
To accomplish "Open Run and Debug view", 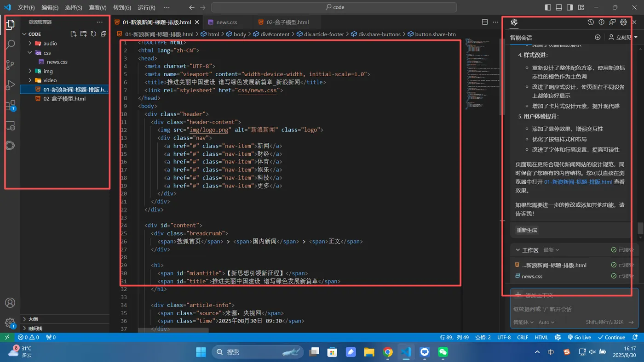I will 10,85.
